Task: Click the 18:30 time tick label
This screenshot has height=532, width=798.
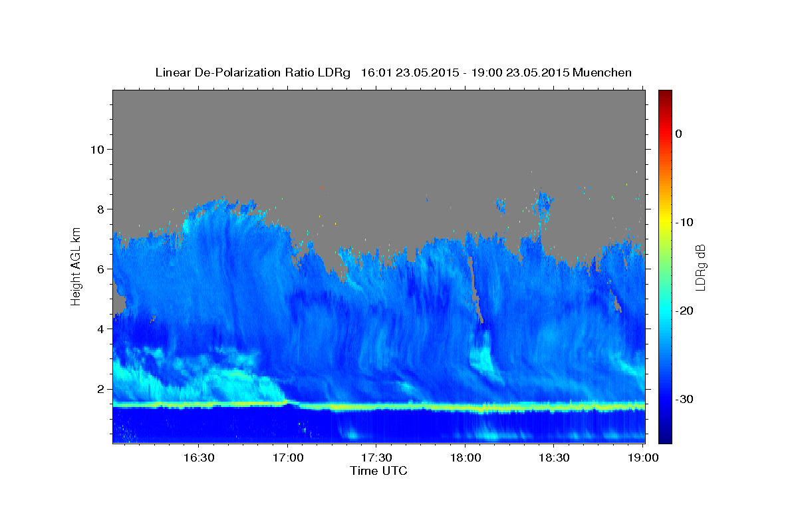Action: (x=555, y=458)
